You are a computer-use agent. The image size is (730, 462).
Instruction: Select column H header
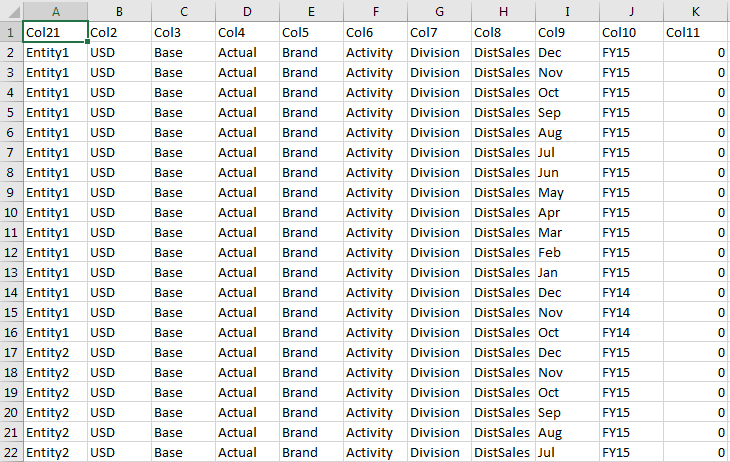click(503, 10)
